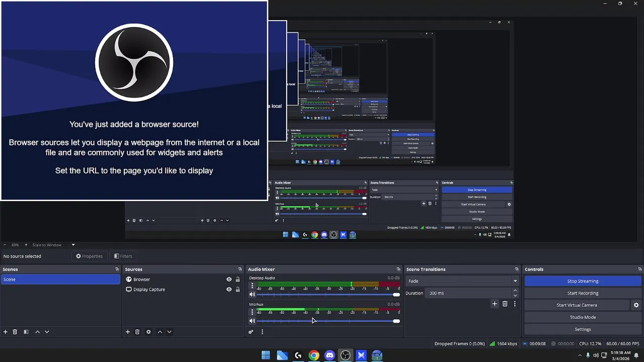The height and width of the screenshot is (362, 644).
Task: Open the notifications bell in system tray
Action: pos(636,355)
